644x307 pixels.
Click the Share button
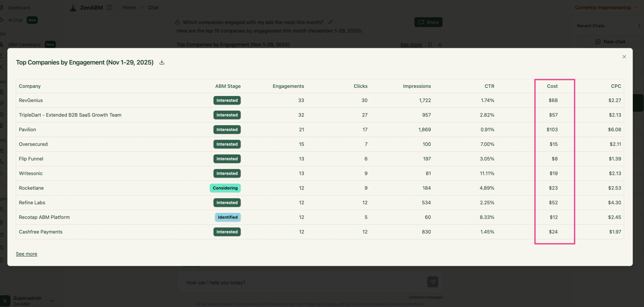coord(428,22)
